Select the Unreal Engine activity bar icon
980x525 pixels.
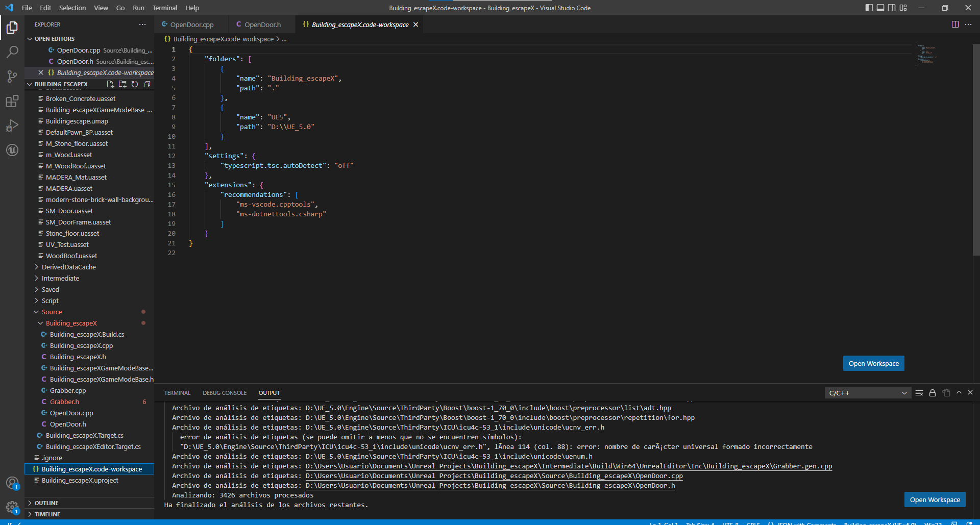coord(12,150)
